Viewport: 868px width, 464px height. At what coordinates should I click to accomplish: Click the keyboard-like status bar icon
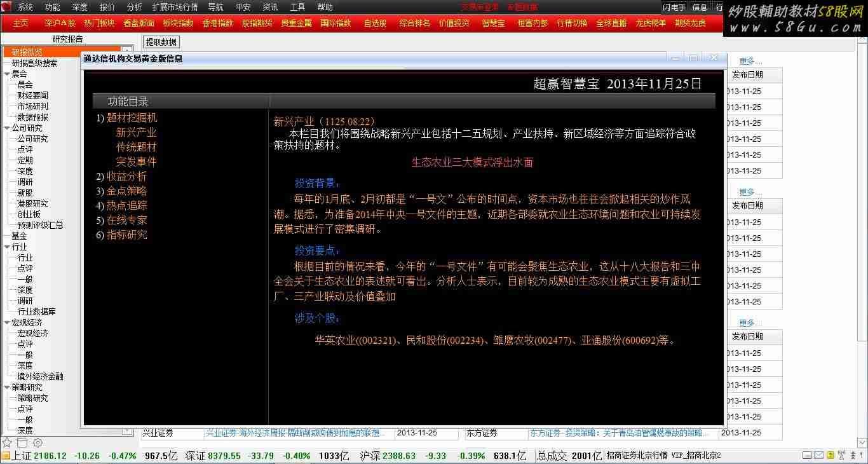click(x=806, y=456)
